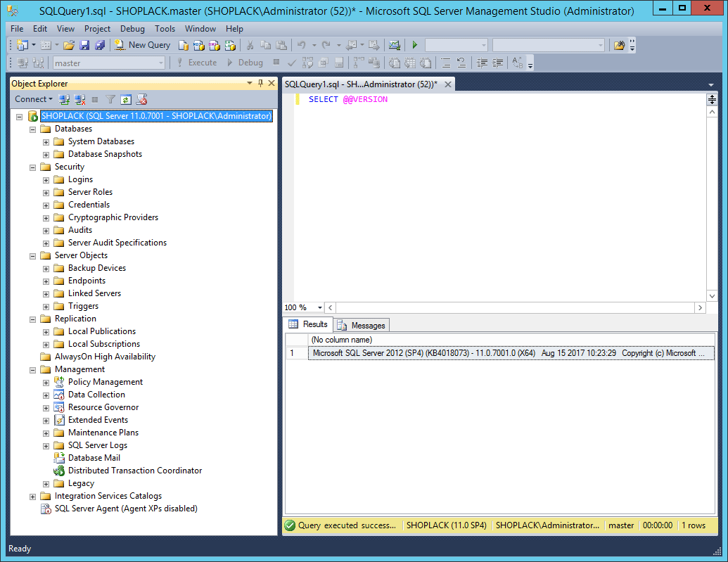The height and width of the screenshot is (562, 728).
Task: Close the SQLQuery1.sql tab
Action: click(448, 84)
